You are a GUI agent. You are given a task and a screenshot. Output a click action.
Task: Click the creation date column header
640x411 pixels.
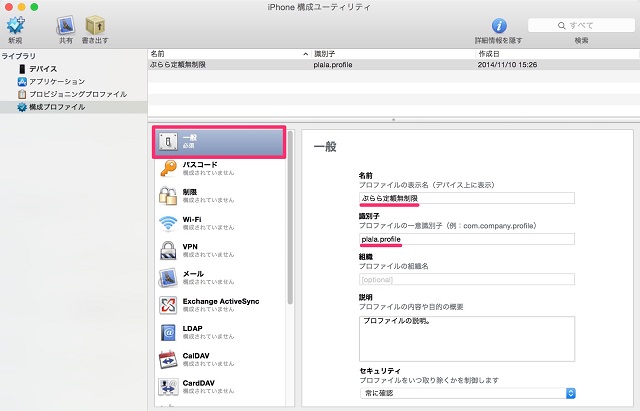[558, 54]
